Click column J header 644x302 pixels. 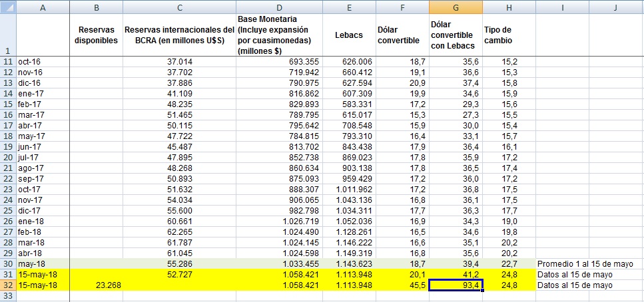[616, 7]
